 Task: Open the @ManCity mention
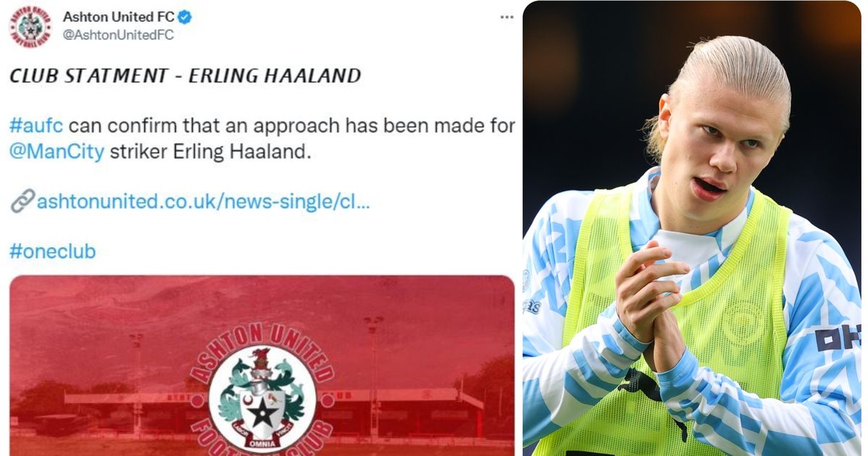57,153
